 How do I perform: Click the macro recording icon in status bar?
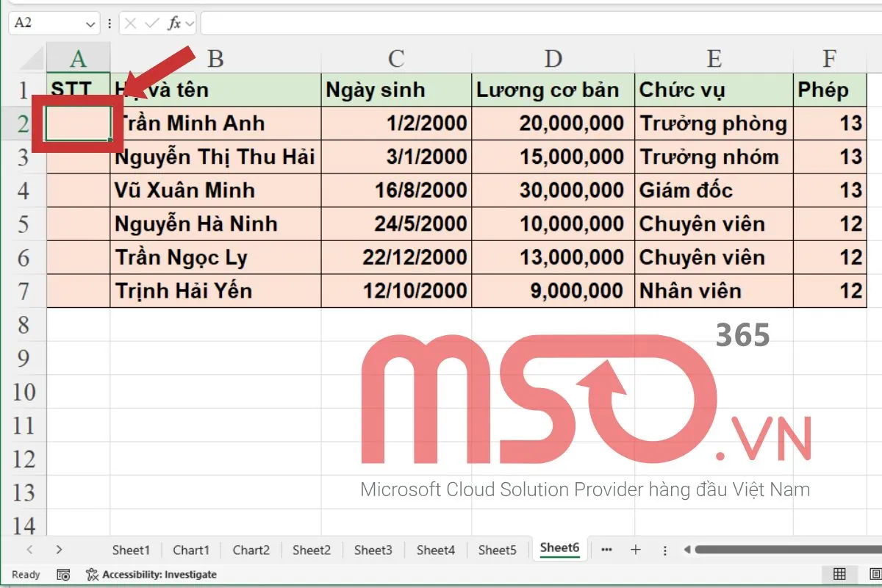[x=63, y=575]
